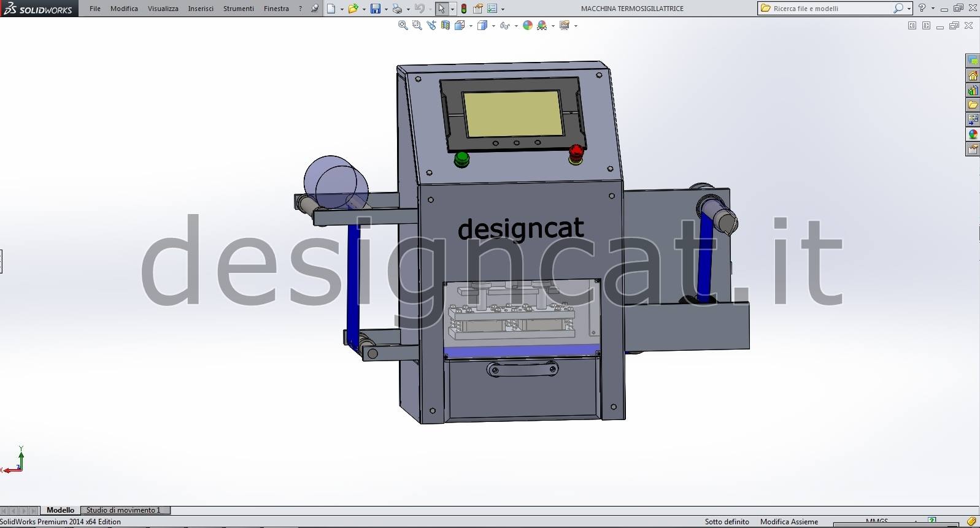Click the Modello tab
This screenshot has height=528, width=980.
60,510
